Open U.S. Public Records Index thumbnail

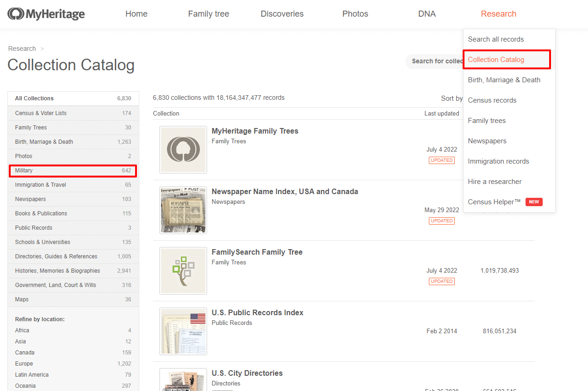pyautogui.click(x=183, y=331)
